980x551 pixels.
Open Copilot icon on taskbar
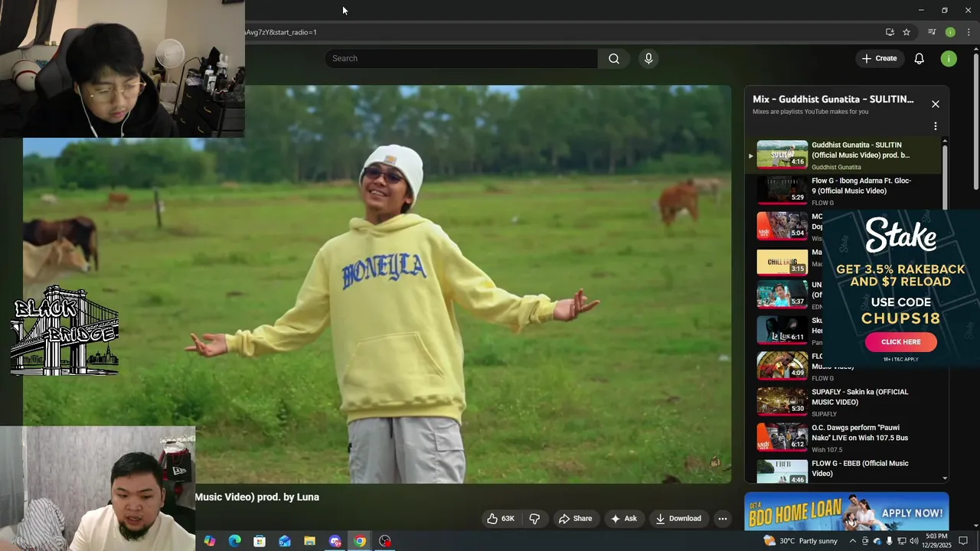(210, 541)
